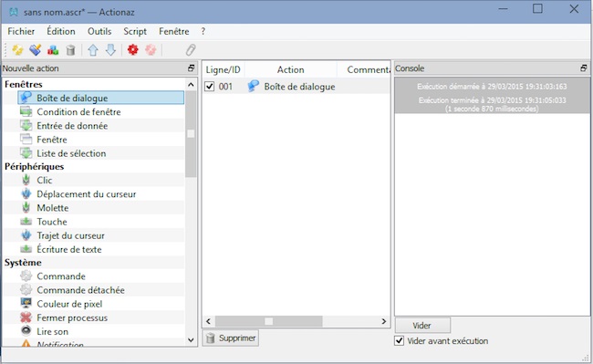Click the Action column header
The width and height of the screenshot is (593, 364).
point(290,69)
